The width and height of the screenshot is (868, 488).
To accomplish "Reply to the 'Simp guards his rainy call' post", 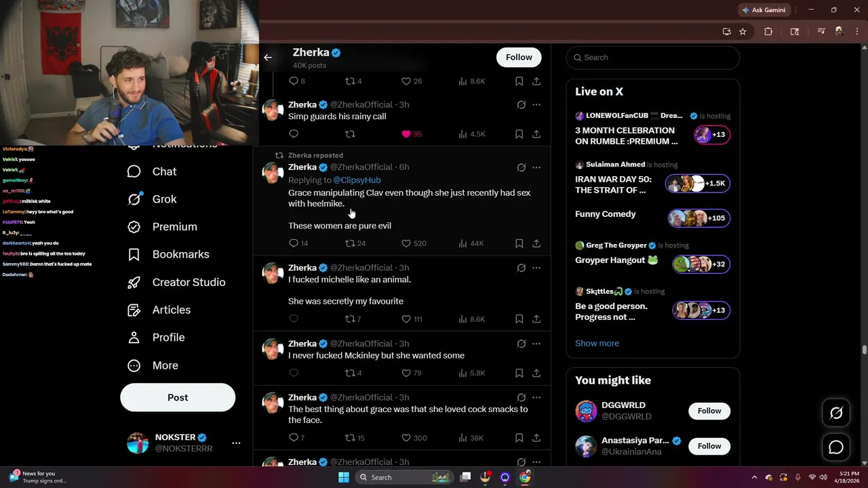I will pos(294,134).
